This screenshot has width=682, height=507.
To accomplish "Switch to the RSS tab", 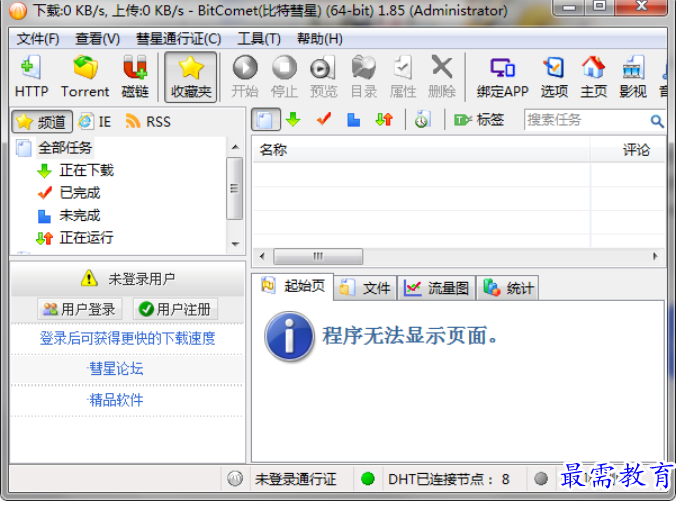I will pos(148,122).
